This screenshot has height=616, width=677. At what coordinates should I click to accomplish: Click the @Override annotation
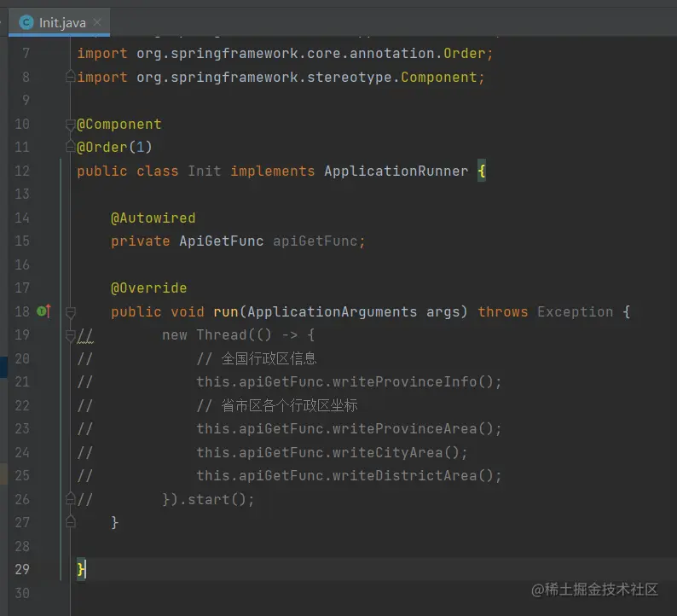point(149,288)
